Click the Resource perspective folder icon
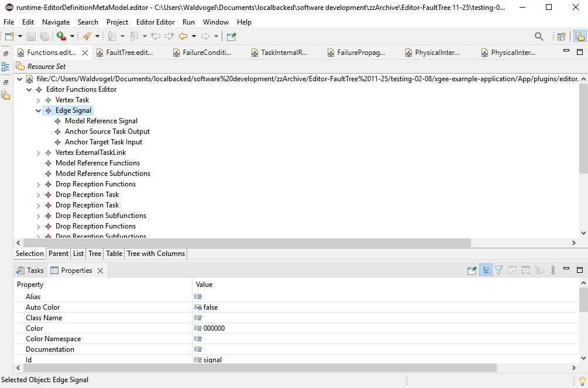The width and height of the screenshot is (588, 388). 580,36
